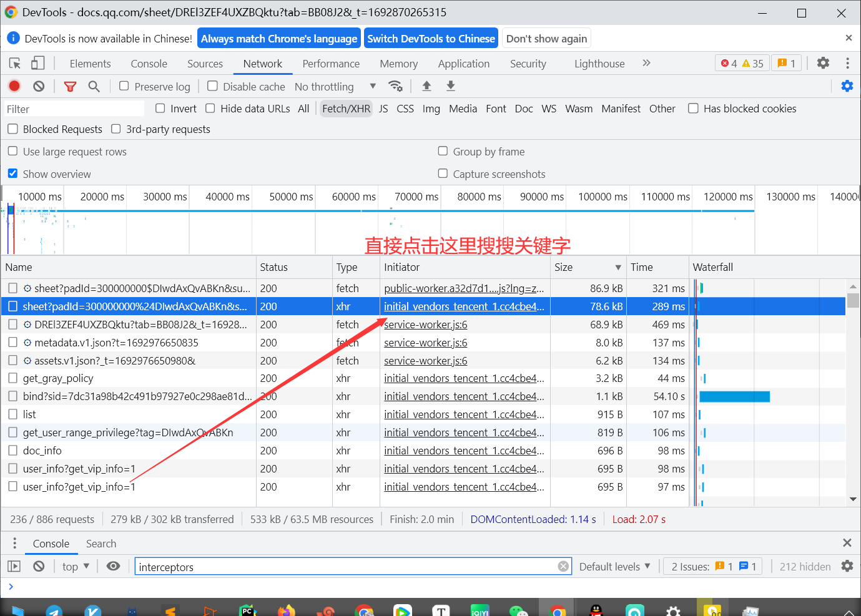This screenshot has width=861, height=616.
Task: Open the top context selector dropdown
Action: click(76, 566)
